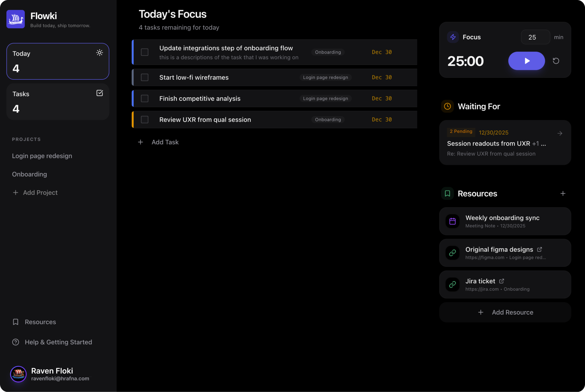Image resolution: width=585 pixels, height=392 pixels.
Task: Reset the focus timer
Action: (x=556, y=61)
